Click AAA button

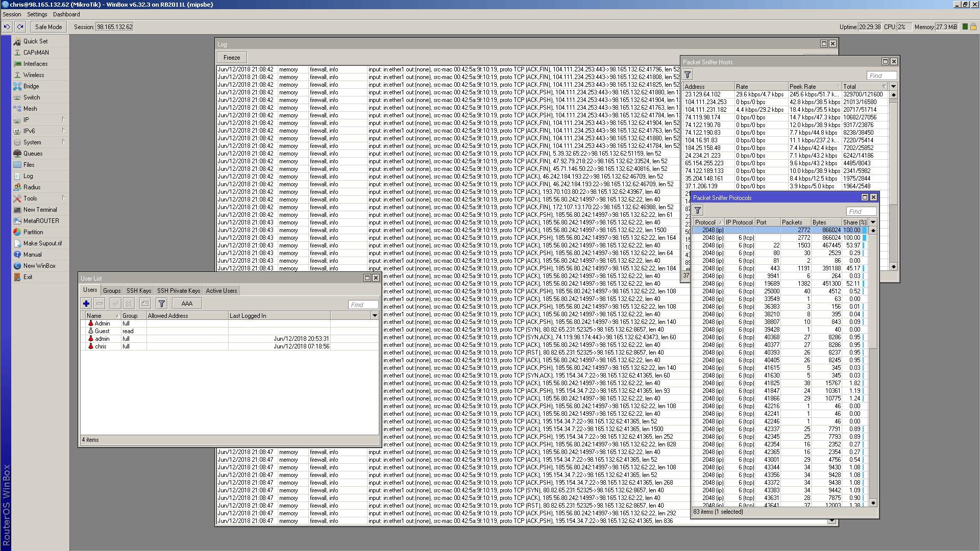pos(187,304)
